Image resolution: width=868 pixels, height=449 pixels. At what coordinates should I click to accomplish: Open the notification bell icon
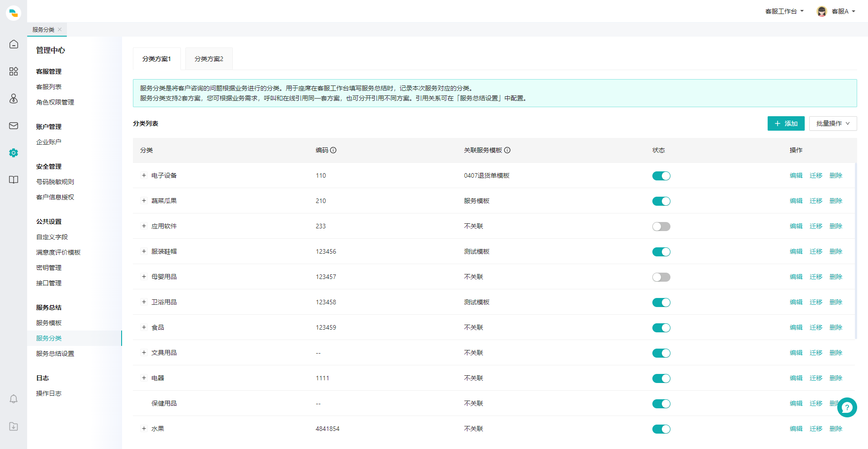[14, 399]
